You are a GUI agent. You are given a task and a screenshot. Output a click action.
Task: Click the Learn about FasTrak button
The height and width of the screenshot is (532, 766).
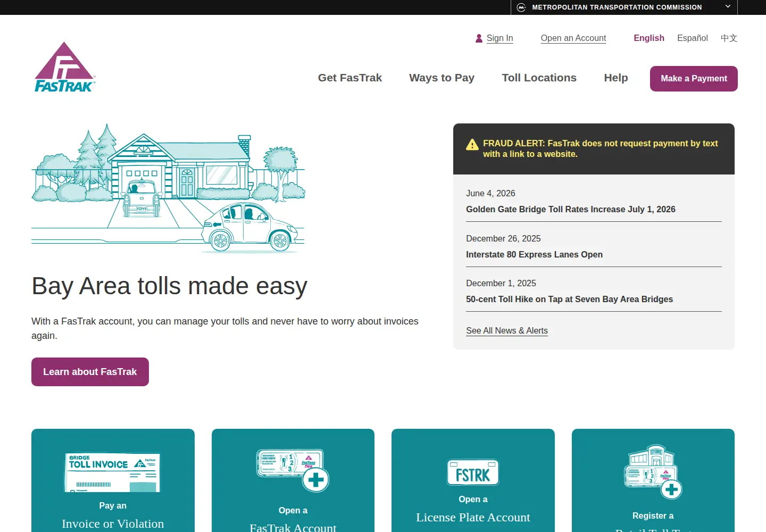point(90,372)
